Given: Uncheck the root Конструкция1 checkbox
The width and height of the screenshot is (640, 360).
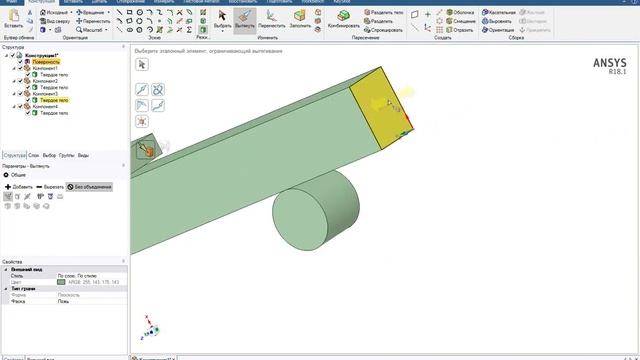Looking at the screenshot, I should coord(13,55).
